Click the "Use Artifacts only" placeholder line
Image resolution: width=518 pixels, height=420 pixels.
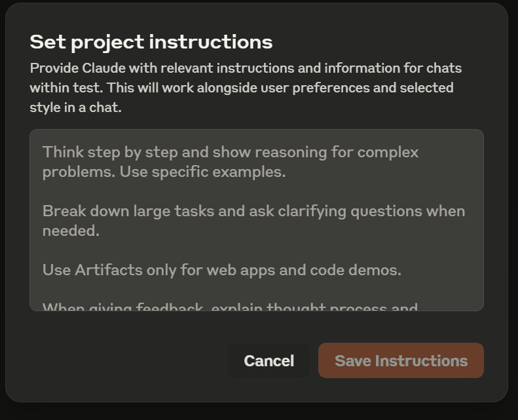click(x=221, y=270)
